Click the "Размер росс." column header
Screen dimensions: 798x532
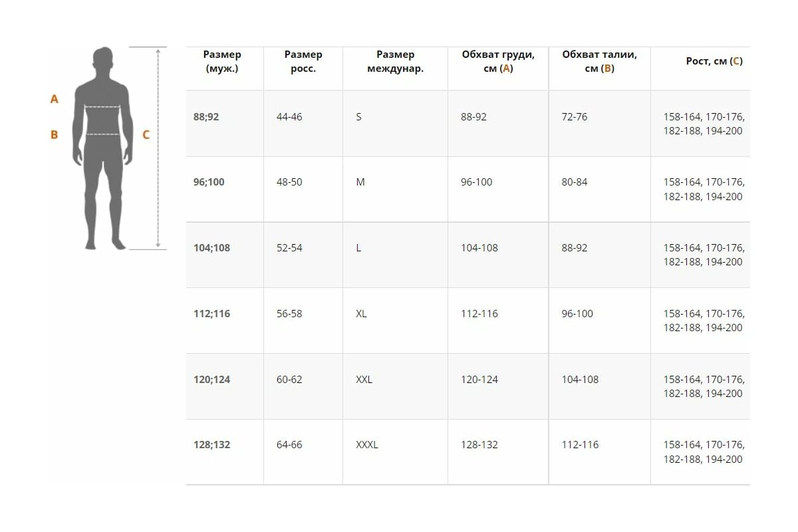tap(303, 61)
